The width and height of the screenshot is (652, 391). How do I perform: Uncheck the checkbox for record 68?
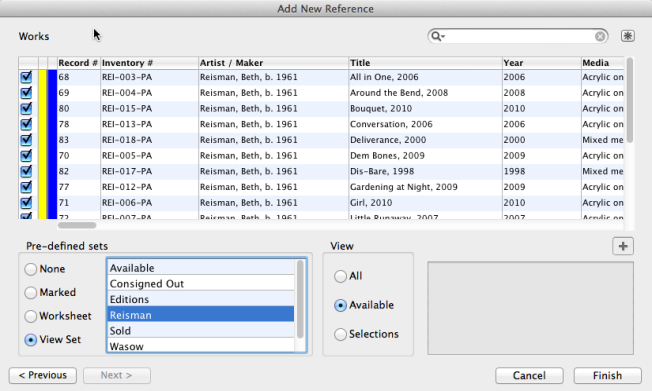click(26, 77)
